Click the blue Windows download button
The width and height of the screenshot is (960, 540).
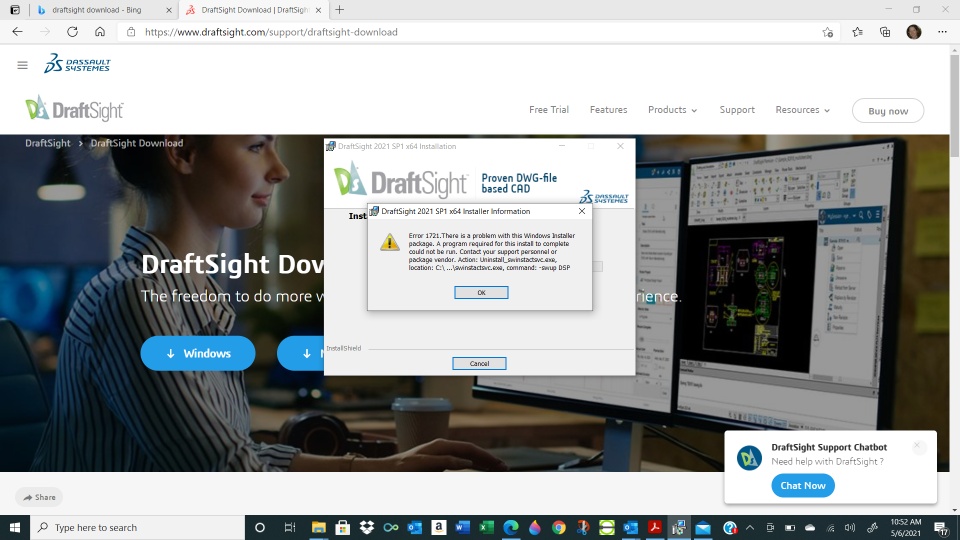click(198, 353)
